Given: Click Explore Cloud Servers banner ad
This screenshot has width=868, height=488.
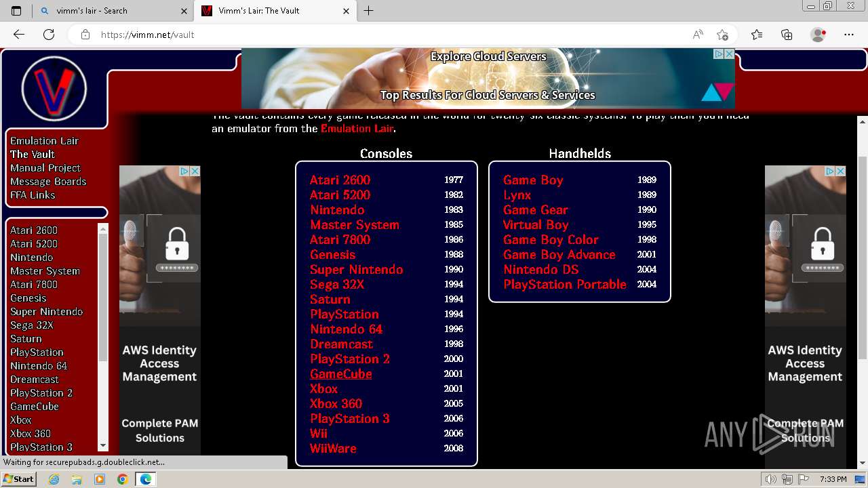Looking at the screenshot, I should pos(488,79).
